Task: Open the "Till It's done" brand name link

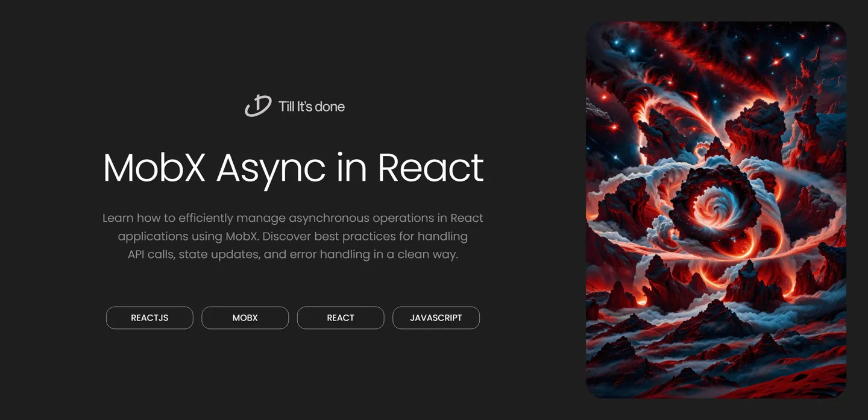Action: 311,107
